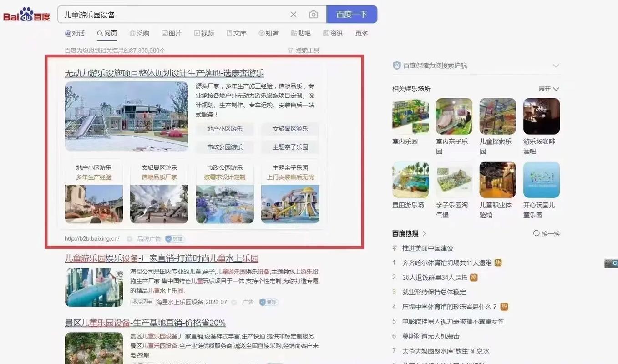Image resolution: width=618 pixels, height=364 pixels.
Task: Switch to the 图片 tab
Action: [172, 33]
